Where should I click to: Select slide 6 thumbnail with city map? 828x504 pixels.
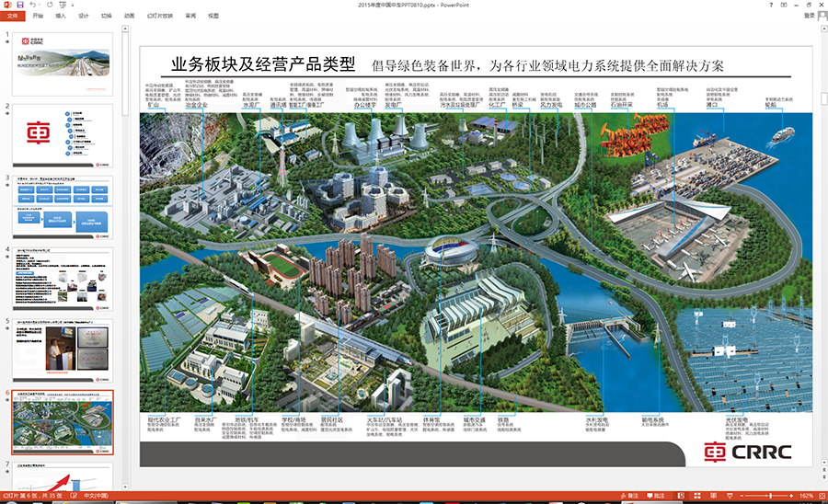(63, 423)
